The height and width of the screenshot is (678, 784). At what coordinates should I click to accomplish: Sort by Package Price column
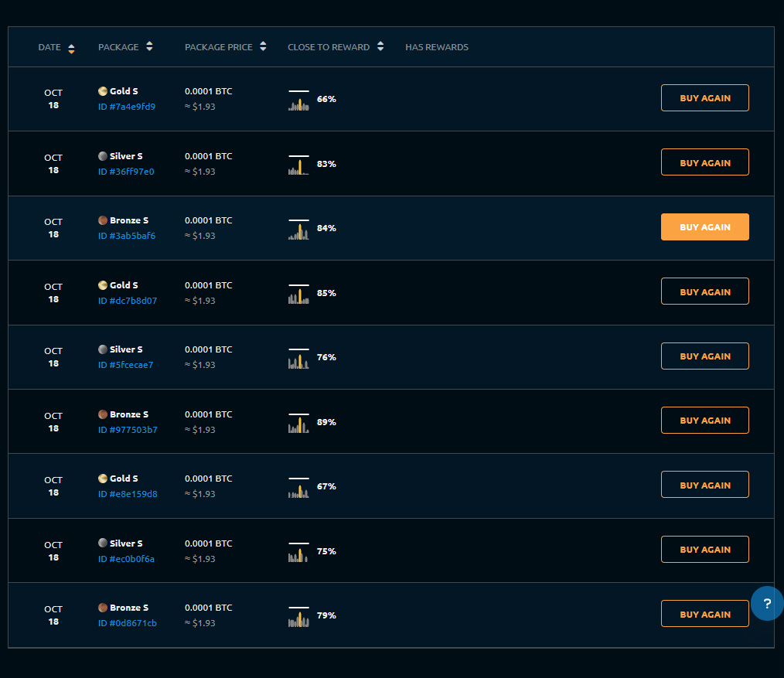point(225,47)
